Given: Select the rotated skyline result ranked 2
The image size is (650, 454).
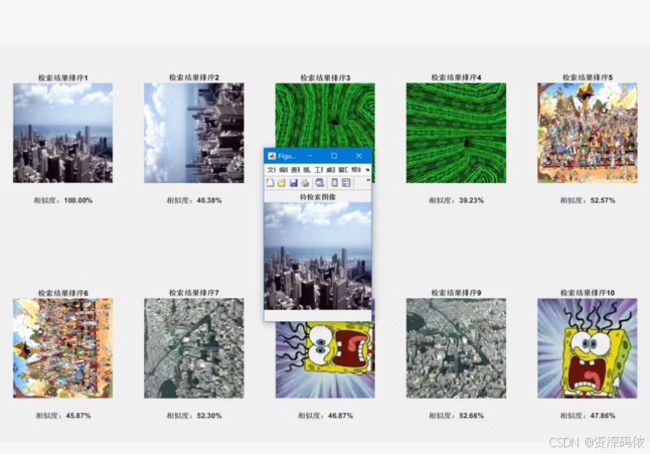Looking at the screenshot, I should pyautogui.click(x=194, y=133).
